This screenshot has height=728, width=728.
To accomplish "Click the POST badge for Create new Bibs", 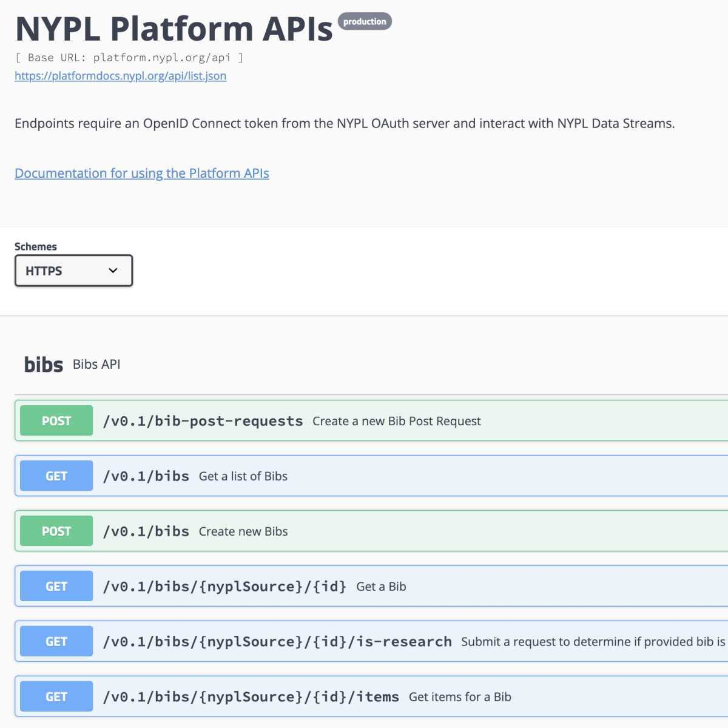I will (x=56, y=531).
